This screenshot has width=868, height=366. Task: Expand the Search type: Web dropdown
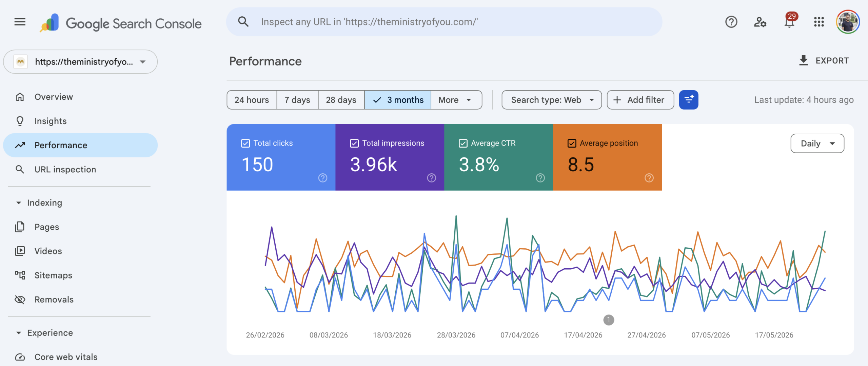point(552,100)
